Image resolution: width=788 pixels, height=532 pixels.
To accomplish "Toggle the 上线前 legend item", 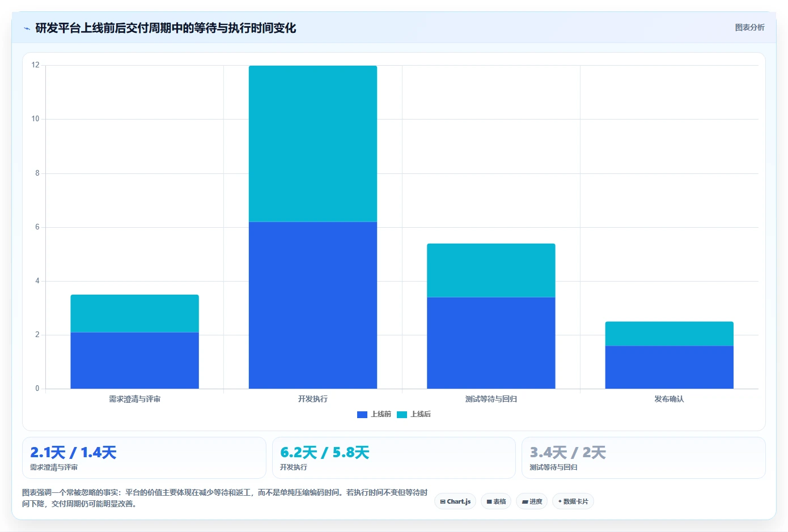I will click(x=374, y=414).
